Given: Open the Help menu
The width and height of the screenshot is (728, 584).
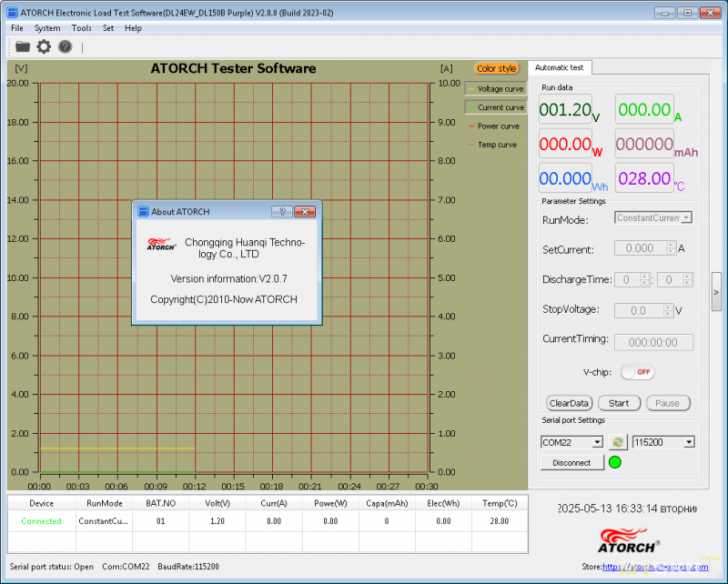Looking at the screenshot, I should click(x=133, y=28).
